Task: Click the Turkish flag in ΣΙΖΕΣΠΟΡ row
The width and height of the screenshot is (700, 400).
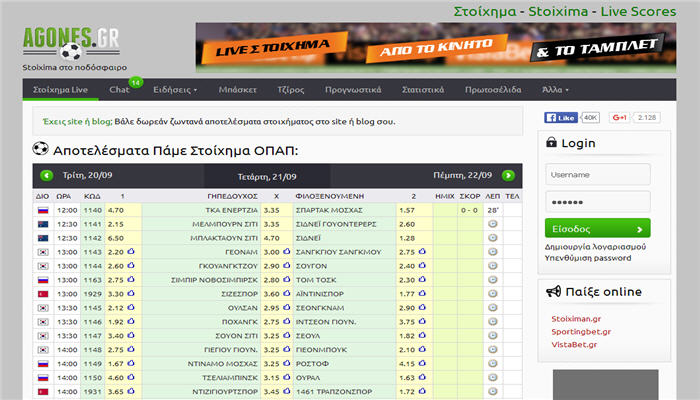Action: click(x=43, y=294)
